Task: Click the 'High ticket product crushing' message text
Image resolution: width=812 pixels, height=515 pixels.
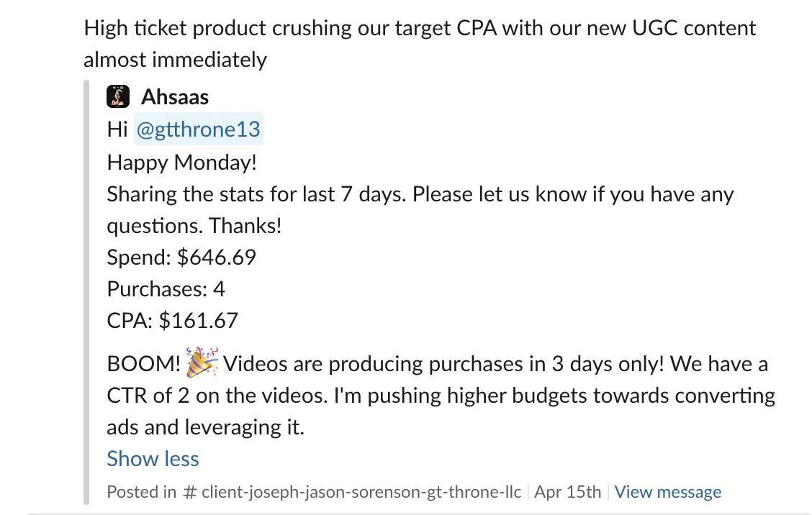Action: coord(217,28)
